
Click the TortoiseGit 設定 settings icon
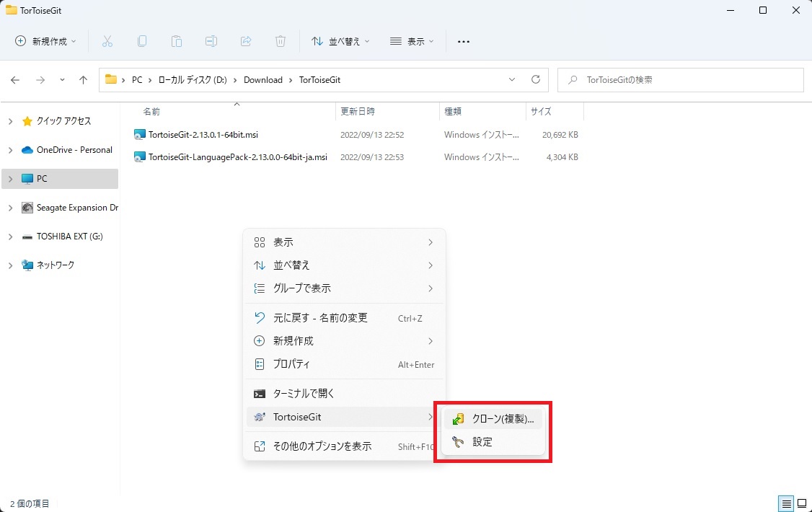pyautogui.click(x=458, y=441)
